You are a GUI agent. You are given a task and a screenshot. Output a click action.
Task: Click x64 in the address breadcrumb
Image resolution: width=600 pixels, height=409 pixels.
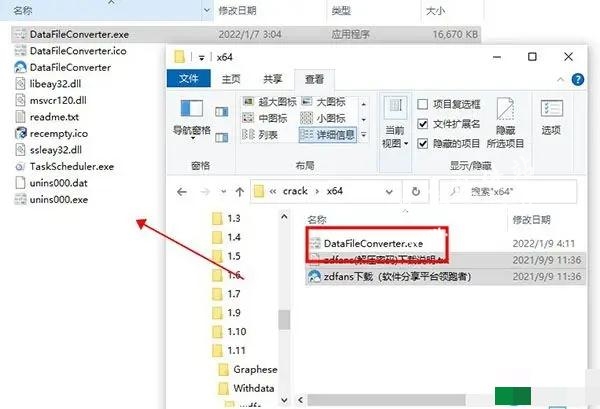[x=334, y=191]
